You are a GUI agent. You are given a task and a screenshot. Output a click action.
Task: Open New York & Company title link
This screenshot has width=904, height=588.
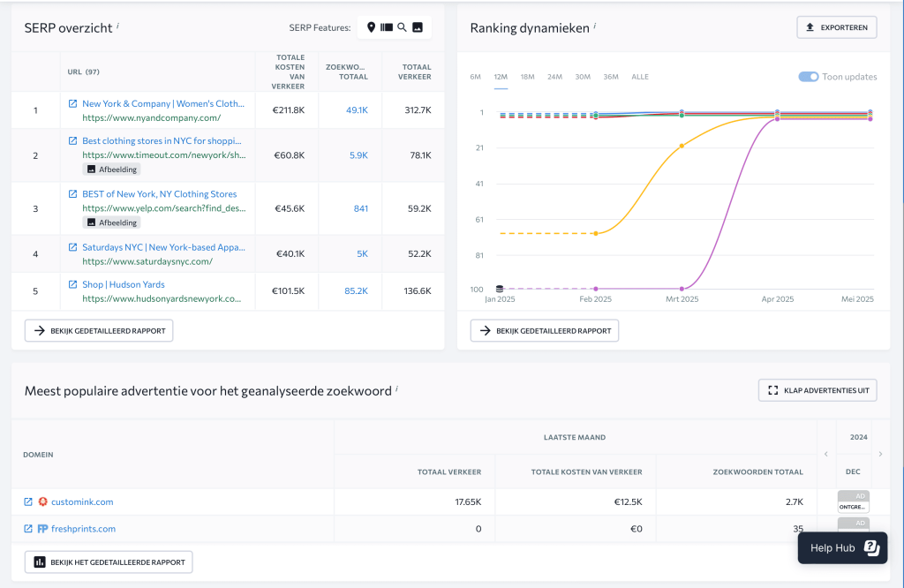[163, 104]
